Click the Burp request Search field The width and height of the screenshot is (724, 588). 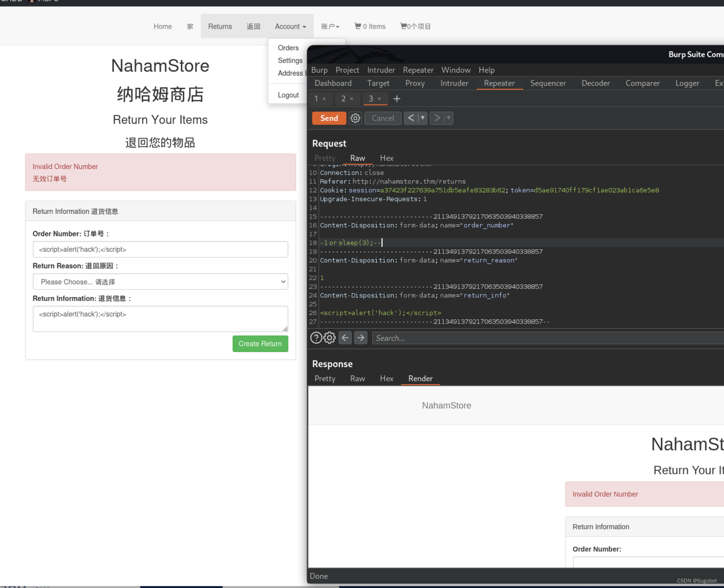click(x=548, y=338)
